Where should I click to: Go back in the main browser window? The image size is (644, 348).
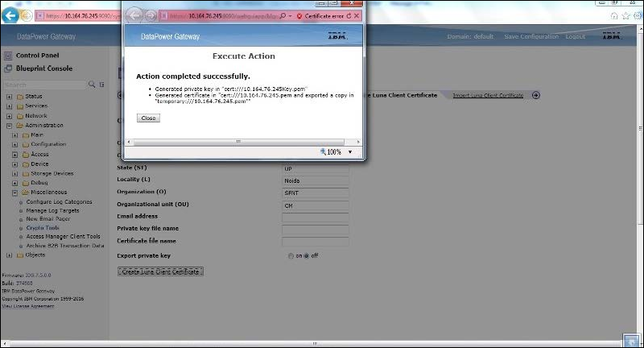pyautogui.click(x=10, y=15)
